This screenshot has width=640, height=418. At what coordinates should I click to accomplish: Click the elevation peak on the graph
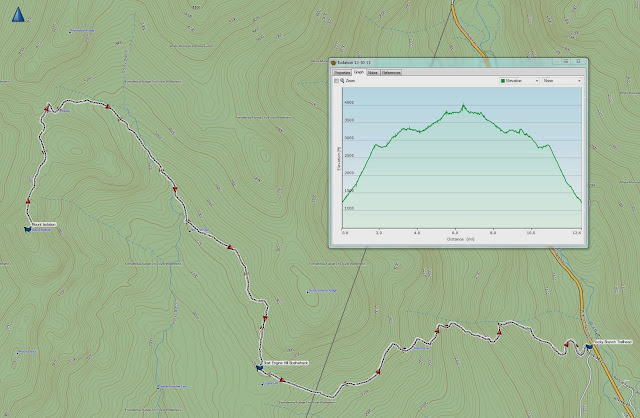pos(463,105)
